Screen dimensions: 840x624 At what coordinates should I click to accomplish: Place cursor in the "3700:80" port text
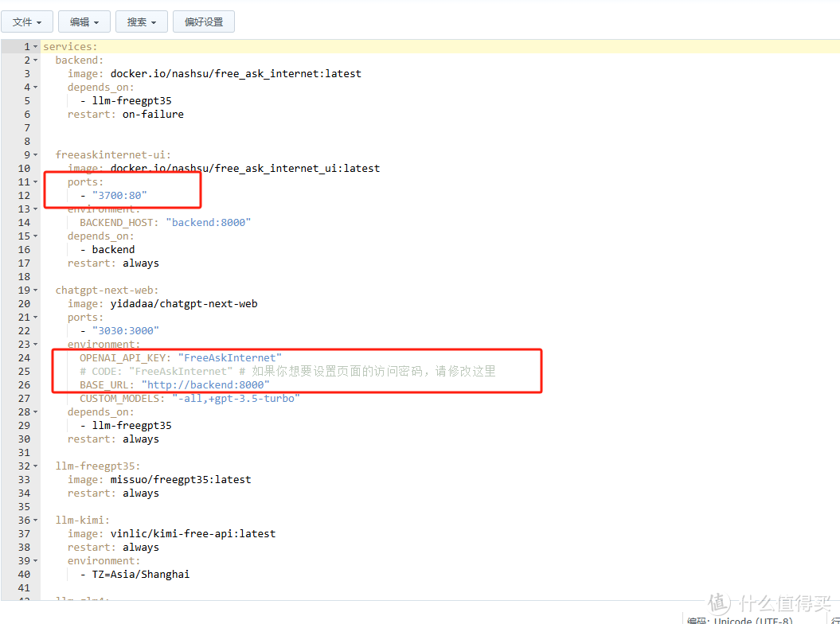[x=119, y=196]
